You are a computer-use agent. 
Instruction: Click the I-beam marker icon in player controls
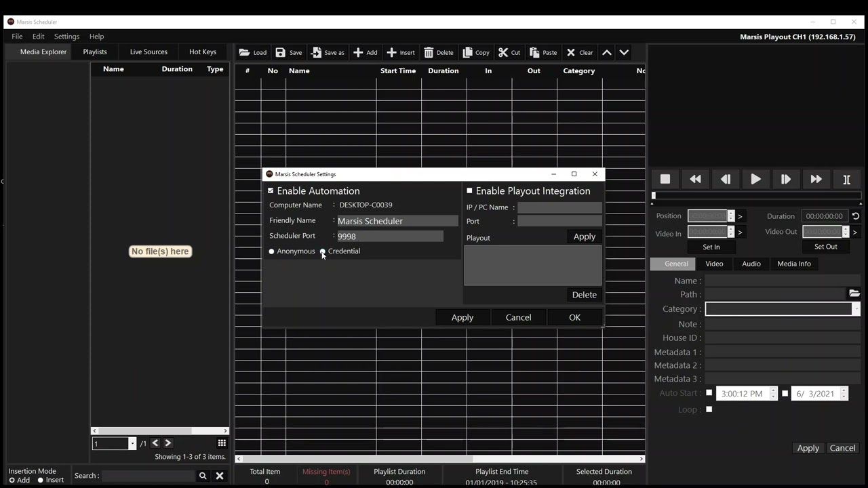[x=846, y=179]
